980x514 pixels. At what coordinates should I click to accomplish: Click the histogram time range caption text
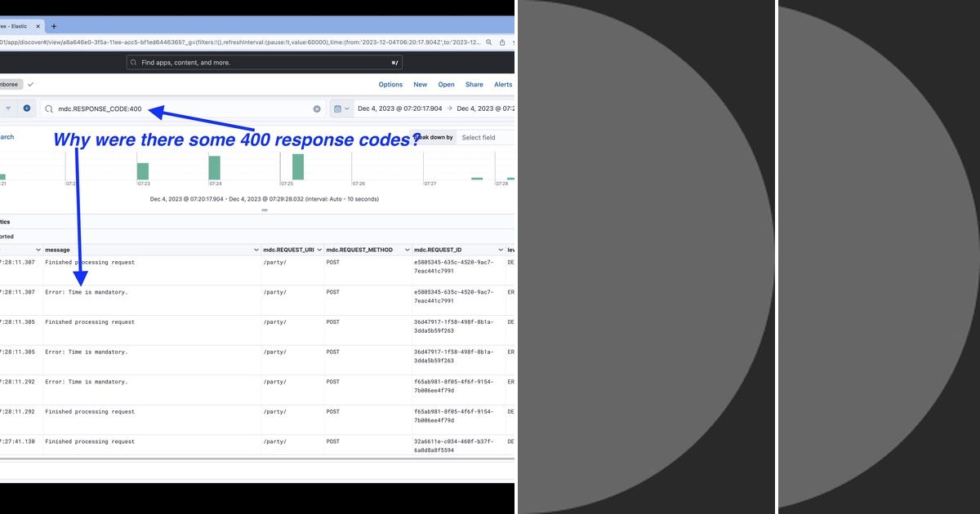tap(264, 199)
